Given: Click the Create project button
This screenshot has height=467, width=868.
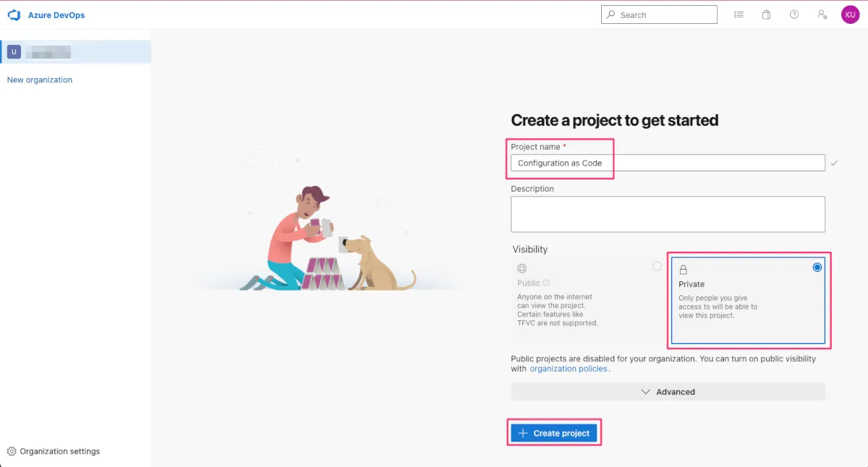Looking at the screenshot, I should pyautogui.click(x=554, y=433).
